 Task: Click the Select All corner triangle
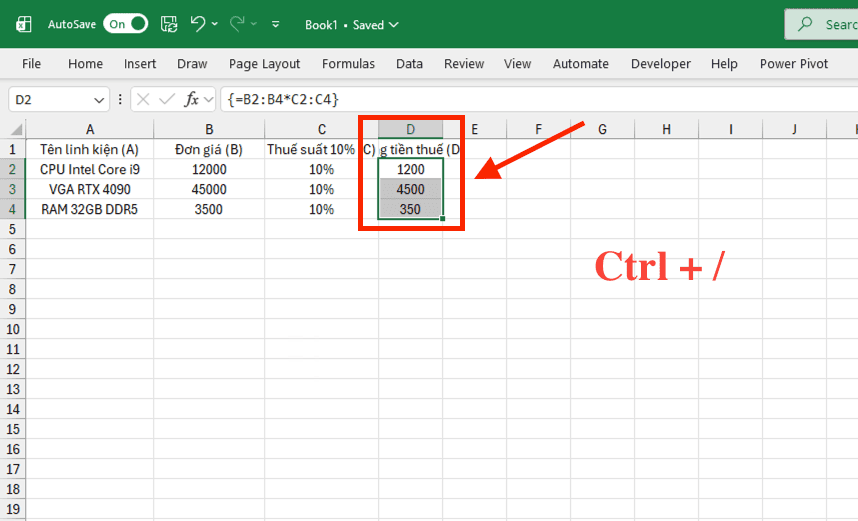(16, 130)
